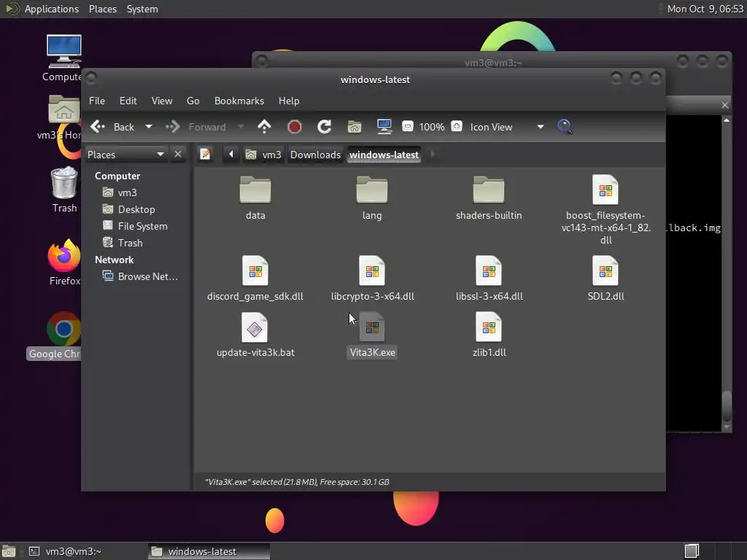Click the clock showing Mon Oct 9
The image size is (747, 560).
tap(705, 9)
